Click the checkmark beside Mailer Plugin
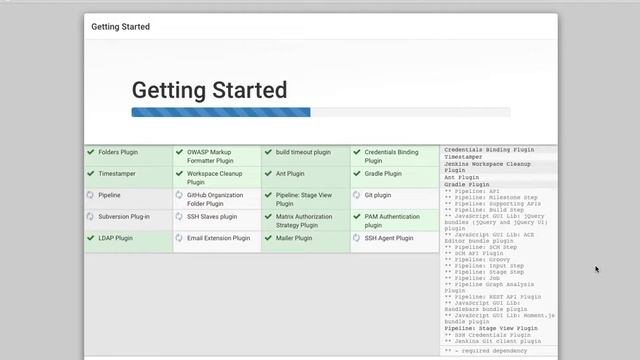The width and height of the screenshot is (640, 360). (x=268, y=238)
